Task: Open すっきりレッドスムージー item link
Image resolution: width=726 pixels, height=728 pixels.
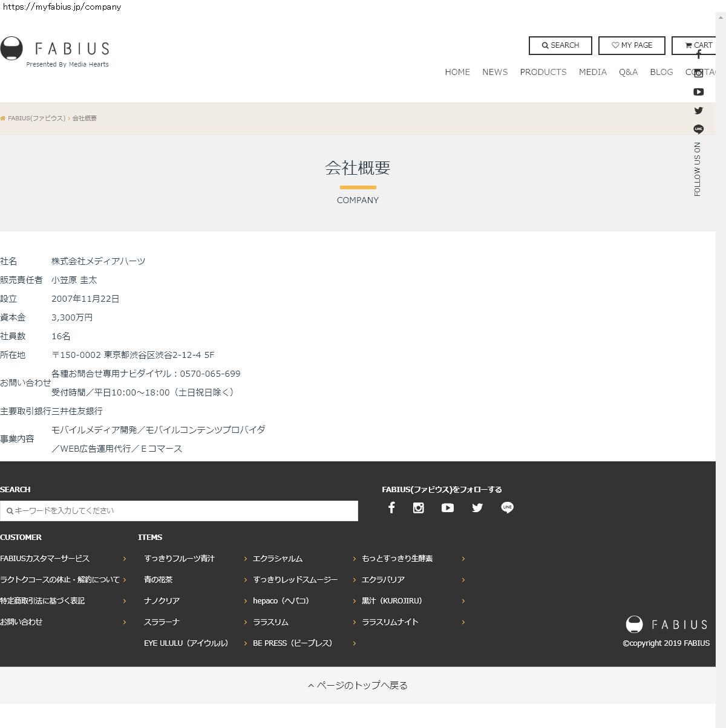Action: [295, 580]
